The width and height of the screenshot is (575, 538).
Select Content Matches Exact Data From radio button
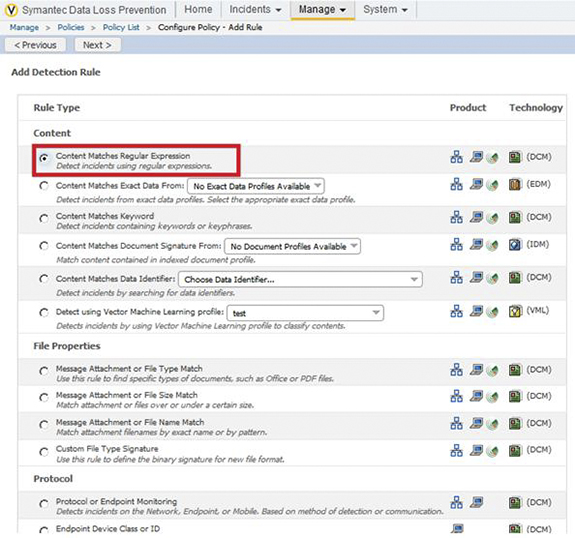(x=44, y=186)
